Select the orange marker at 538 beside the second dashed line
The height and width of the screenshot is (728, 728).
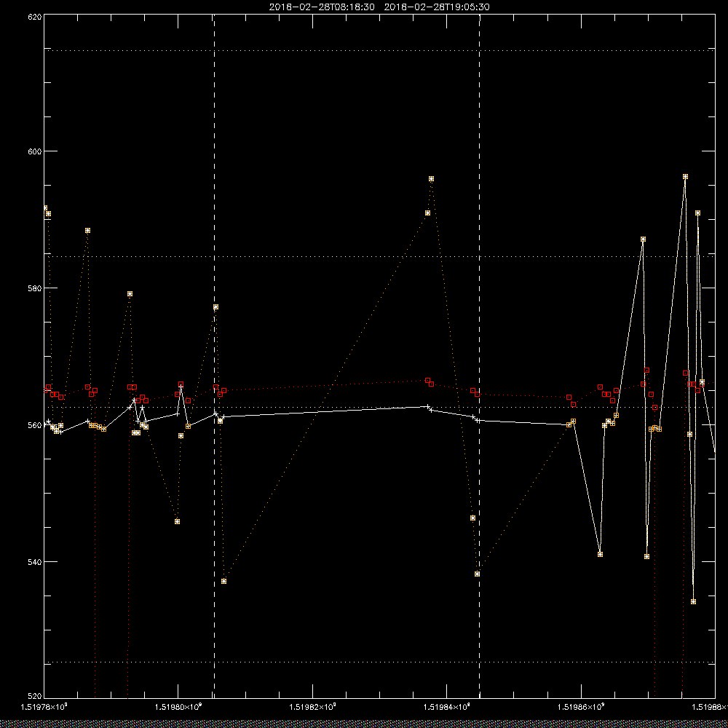click(478, 574)
